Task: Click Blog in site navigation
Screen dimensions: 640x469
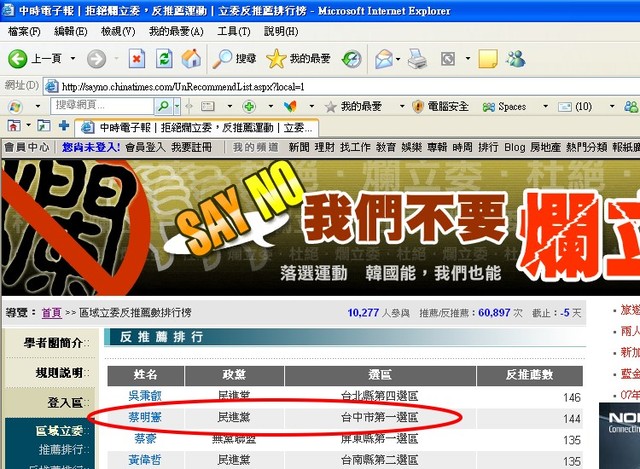Action: (514, 147)
